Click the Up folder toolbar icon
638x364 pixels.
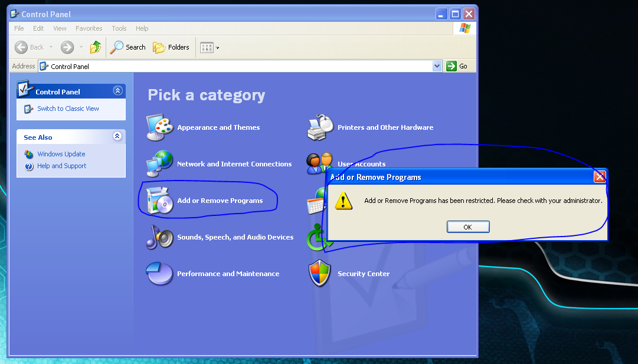(x=96, y=47)
